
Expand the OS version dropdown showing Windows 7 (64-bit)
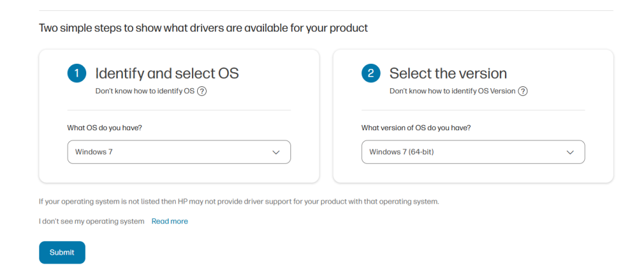473,152
